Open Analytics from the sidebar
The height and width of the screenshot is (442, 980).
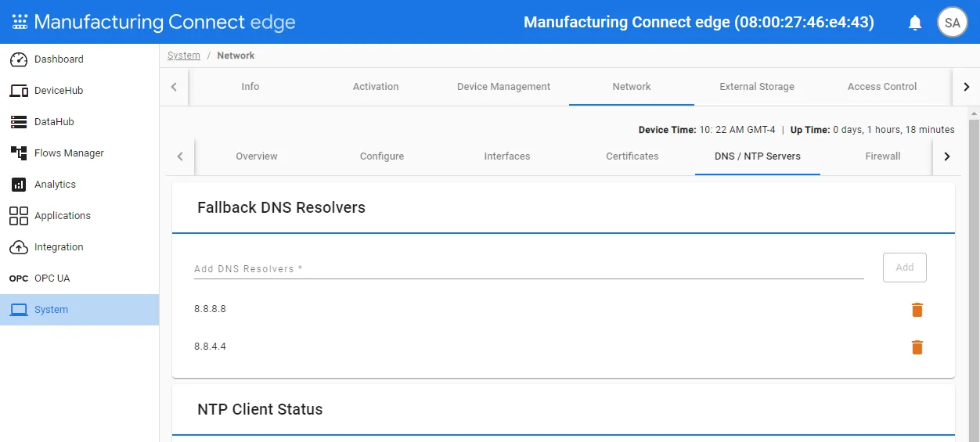[x=79, y=185]
